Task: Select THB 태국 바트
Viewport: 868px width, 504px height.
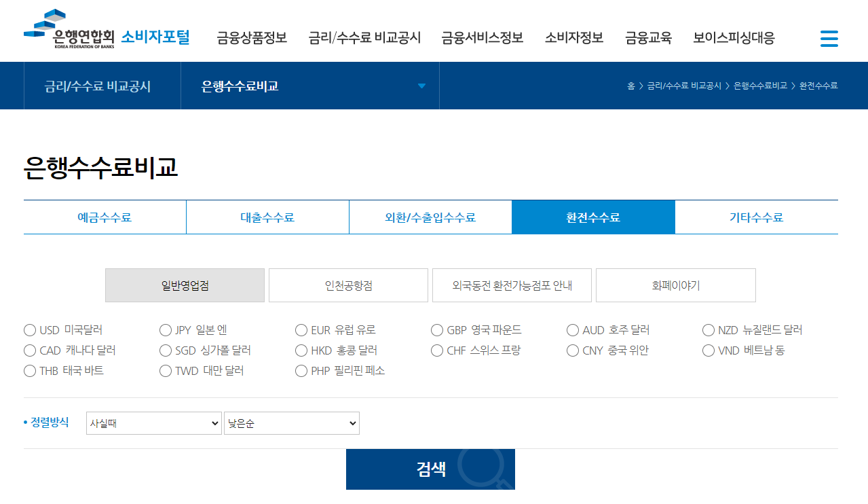Action: pos(30,371)
